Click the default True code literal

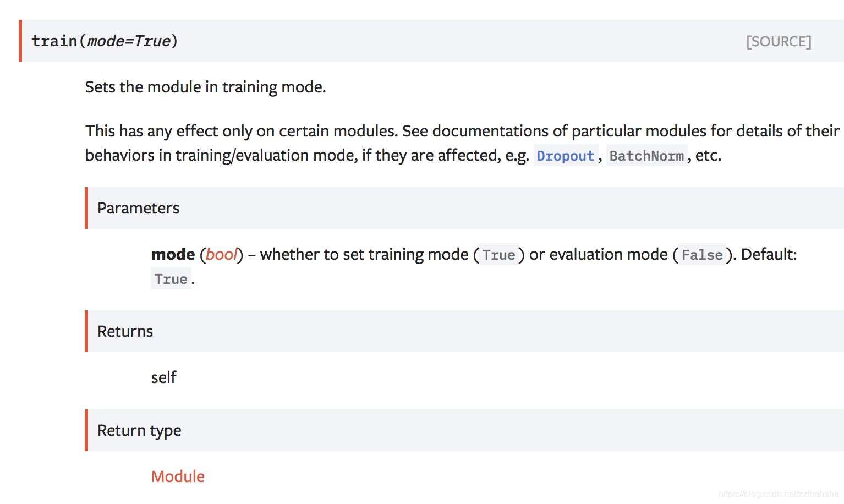point(171,279)
